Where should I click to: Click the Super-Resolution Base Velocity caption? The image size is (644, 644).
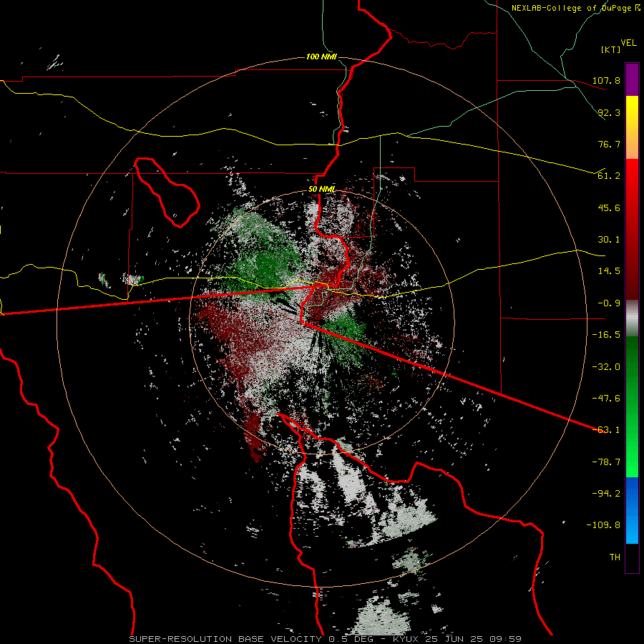pyautogui.click(x=326, y=639)
